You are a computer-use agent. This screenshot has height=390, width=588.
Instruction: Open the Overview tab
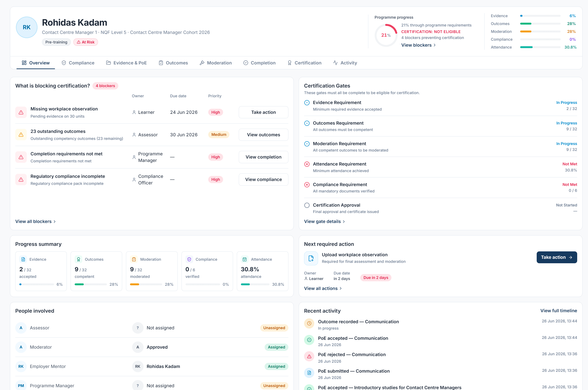(x=36, y=63)
